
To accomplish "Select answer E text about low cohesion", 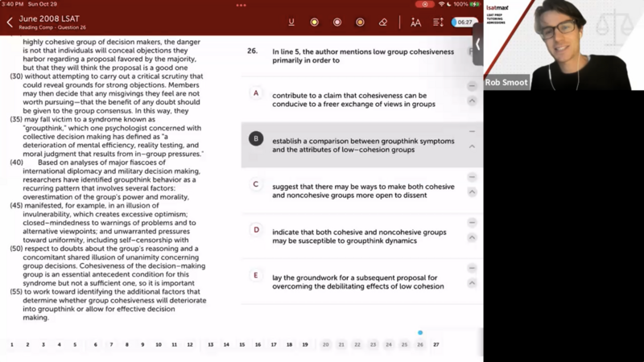I will point(357,282).
